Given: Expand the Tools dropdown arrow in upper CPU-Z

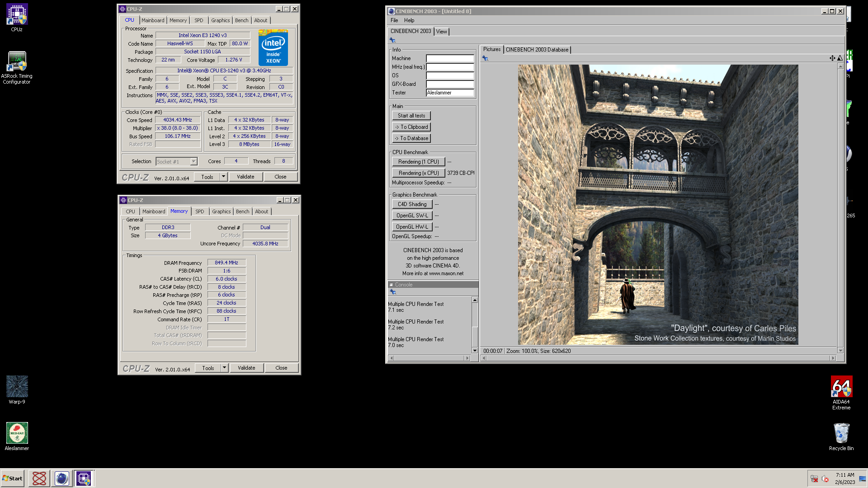Looking at the screenshot, I should [223, 177].
